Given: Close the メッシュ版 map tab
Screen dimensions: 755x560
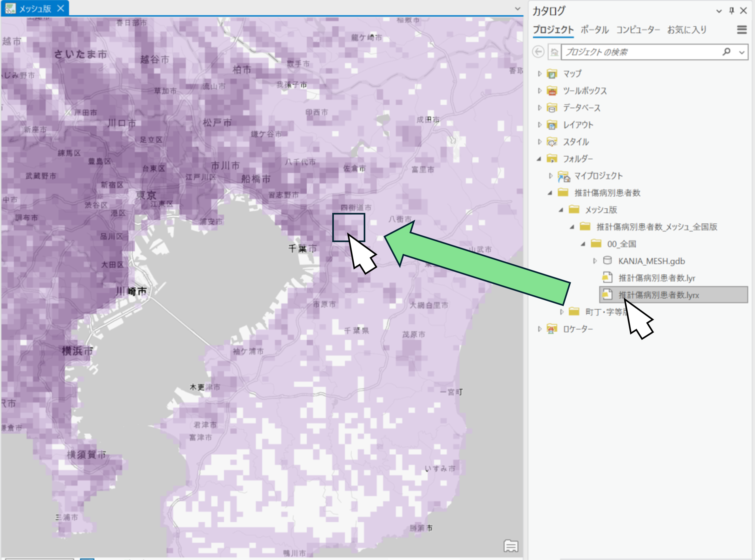Looking at the screenshot, I should pos(61,8).
